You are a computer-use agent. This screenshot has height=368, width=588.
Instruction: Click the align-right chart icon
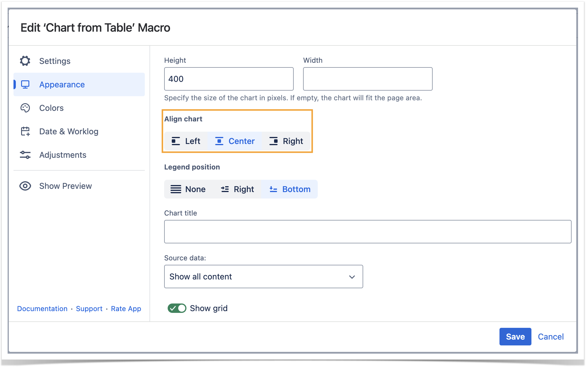coord(273,141)
